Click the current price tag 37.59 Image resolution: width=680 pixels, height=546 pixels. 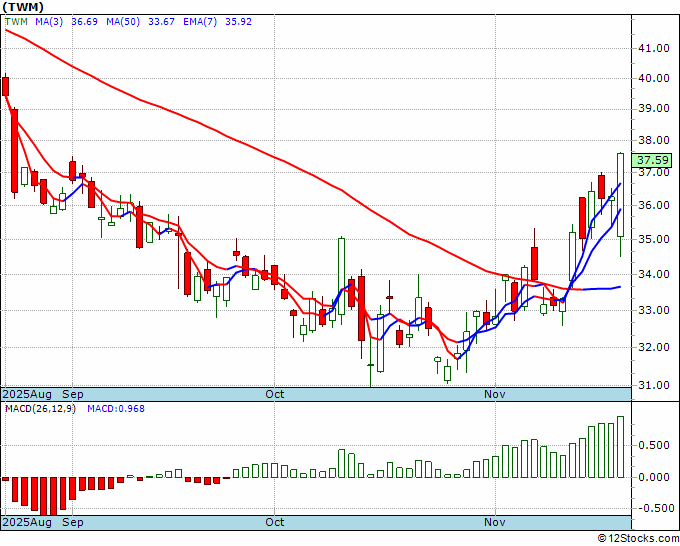pyautogui.click(x=652, y=160)
